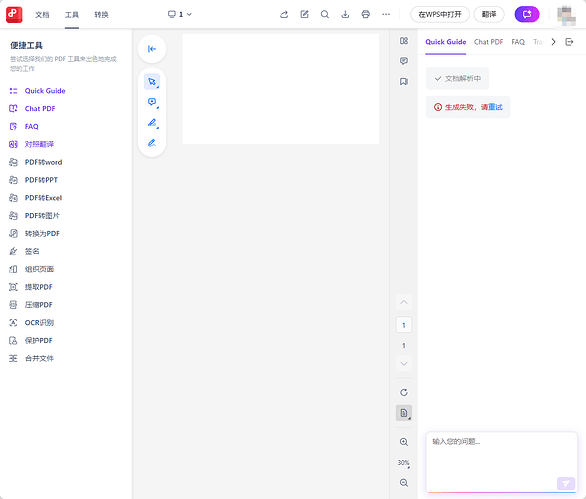Click the 在WPS中打开 button
Viewport: 586px width, 499px height.
click(440, 15)
